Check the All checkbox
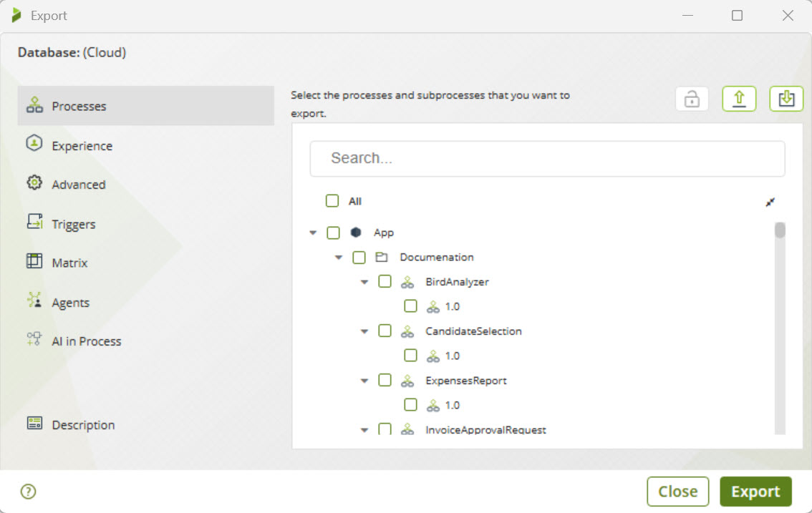Screen dimensions: 812x513 pyautogui.click(x=332, y=201)
